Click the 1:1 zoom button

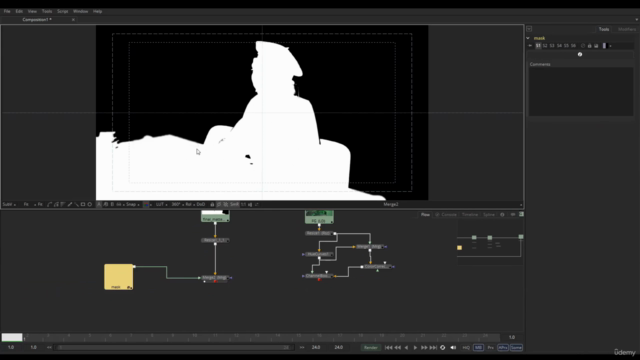[x=243, y=204]
